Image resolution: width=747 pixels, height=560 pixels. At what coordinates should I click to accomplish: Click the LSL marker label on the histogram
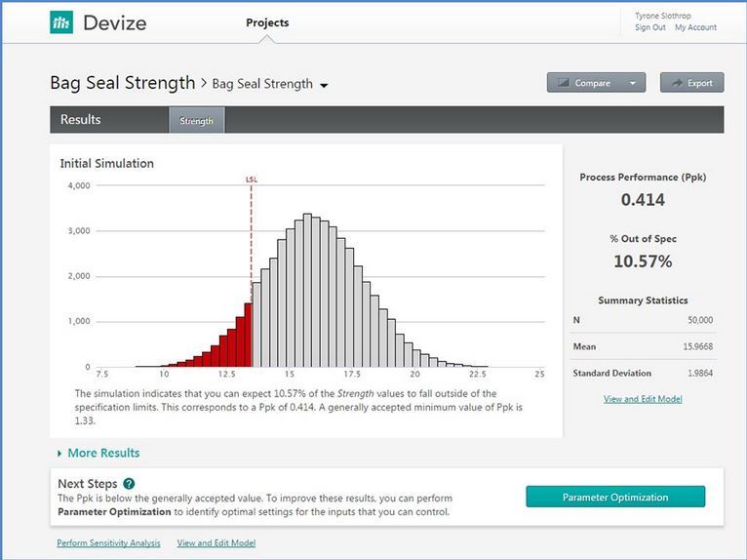point(251,179)
